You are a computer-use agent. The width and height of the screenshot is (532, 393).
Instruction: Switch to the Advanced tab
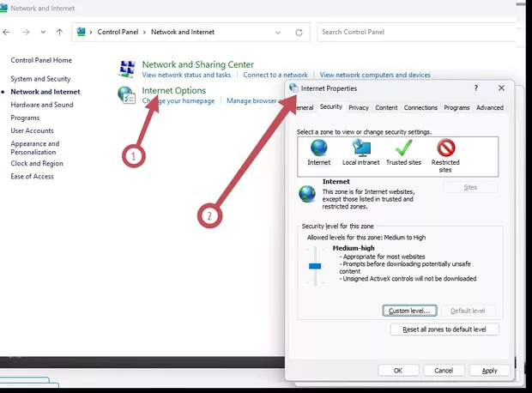490,107
